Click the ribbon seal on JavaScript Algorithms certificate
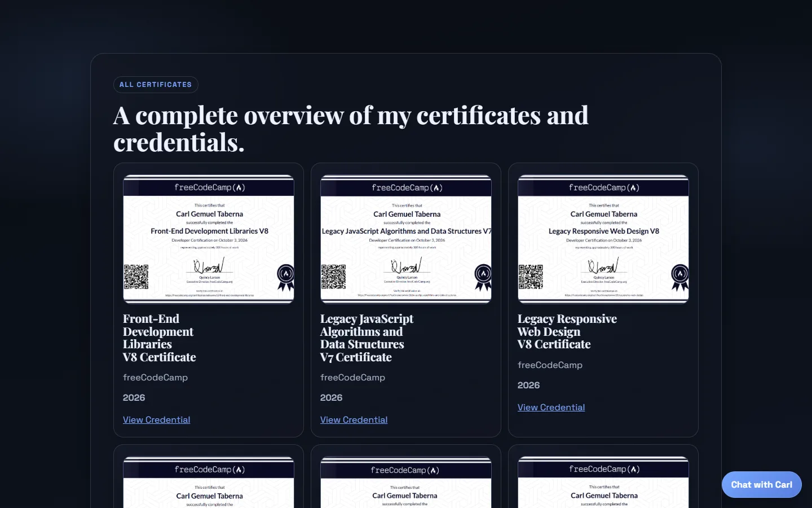The height and width of the screenshot is (508, 812). coord(483,277)
